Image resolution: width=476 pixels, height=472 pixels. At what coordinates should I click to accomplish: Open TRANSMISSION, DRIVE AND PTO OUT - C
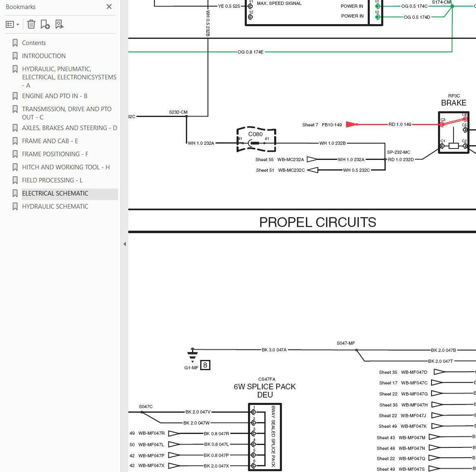67,113
